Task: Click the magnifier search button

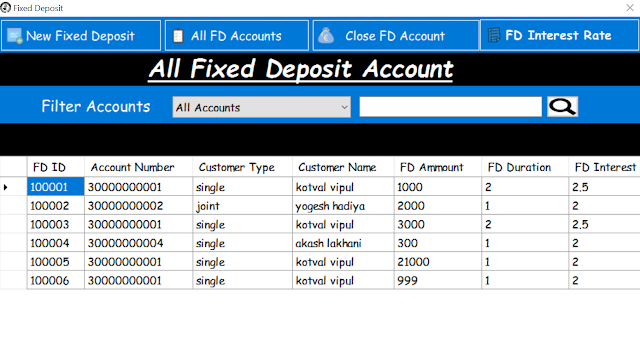Action: point(562,107)
